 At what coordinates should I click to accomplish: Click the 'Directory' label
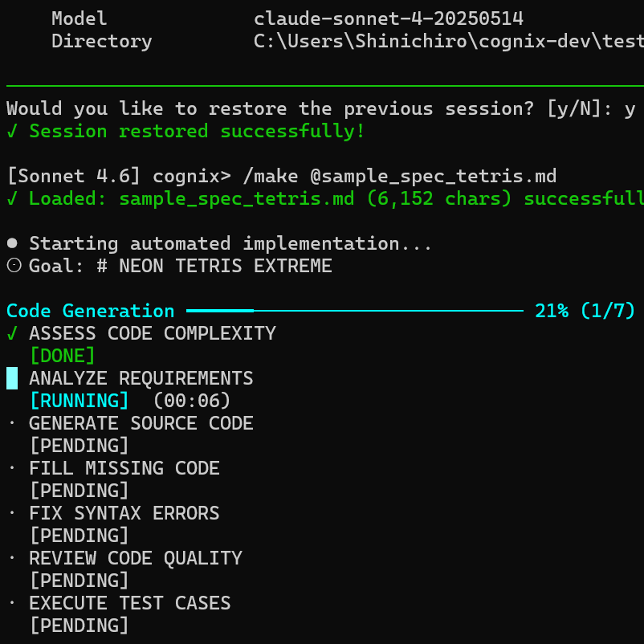point(102,42)
